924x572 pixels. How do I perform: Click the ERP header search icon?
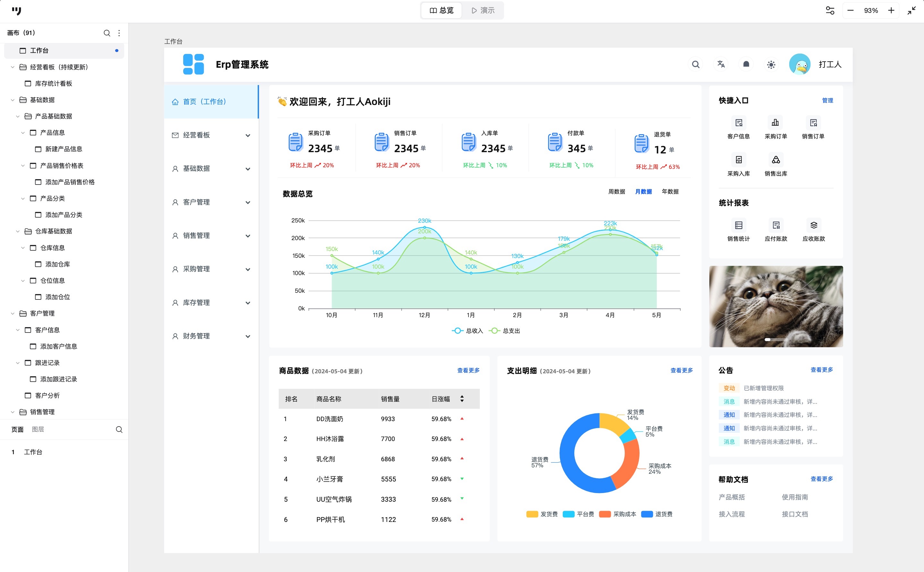(695, 64)
